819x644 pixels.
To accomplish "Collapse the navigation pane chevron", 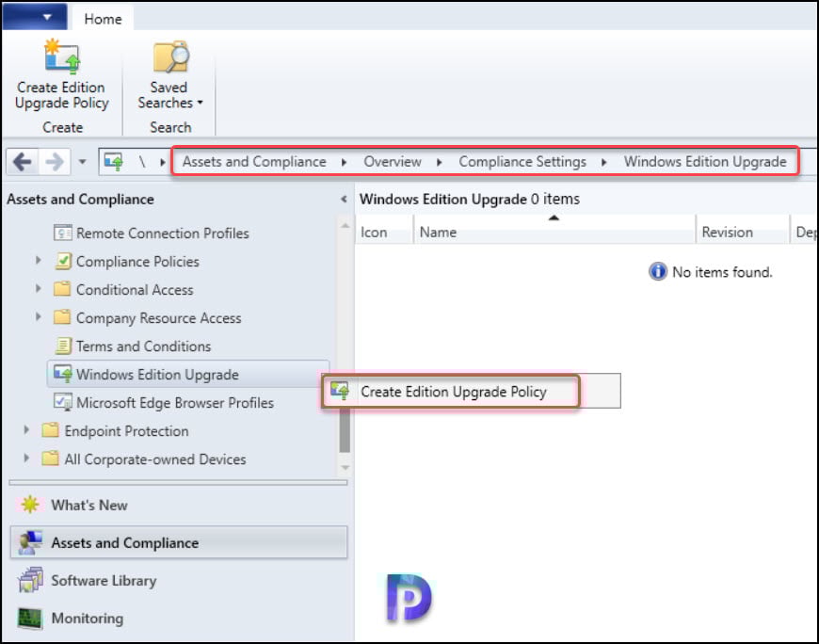I will [344, 199].
